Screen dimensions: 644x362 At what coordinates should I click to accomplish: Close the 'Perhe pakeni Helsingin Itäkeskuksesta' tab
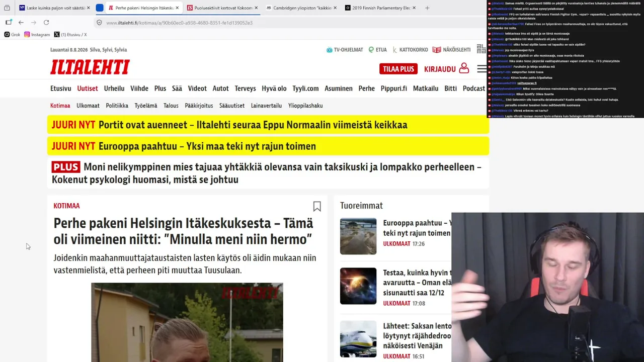point(177,8)
